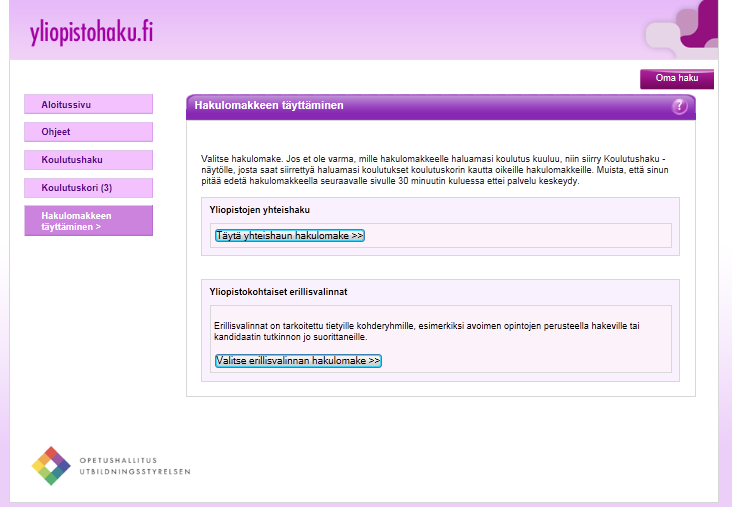Click the Erillisvalinnat on tarkoitettu description text
Screen dimensions: 732x507
(x=427, y=331)
